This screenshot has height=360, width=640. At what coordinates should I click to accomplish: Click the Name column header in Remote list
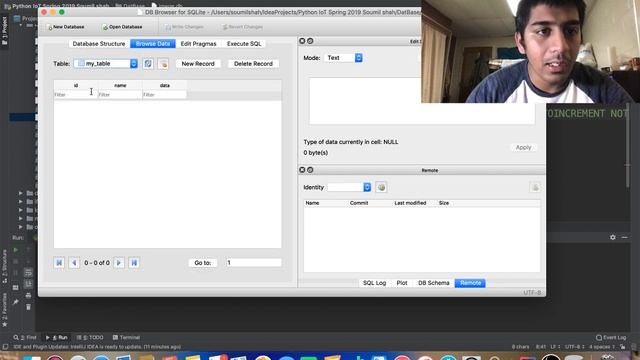pos(313,203)
